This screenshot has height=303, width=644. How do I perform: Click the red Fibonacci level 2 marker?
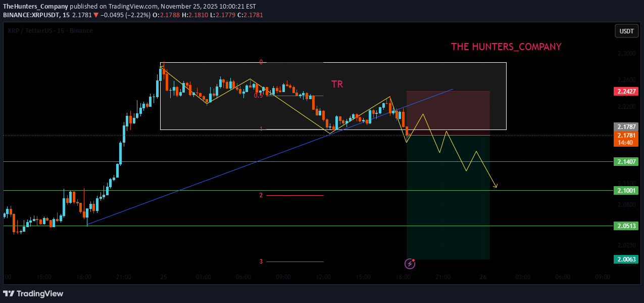pos(261,195)
